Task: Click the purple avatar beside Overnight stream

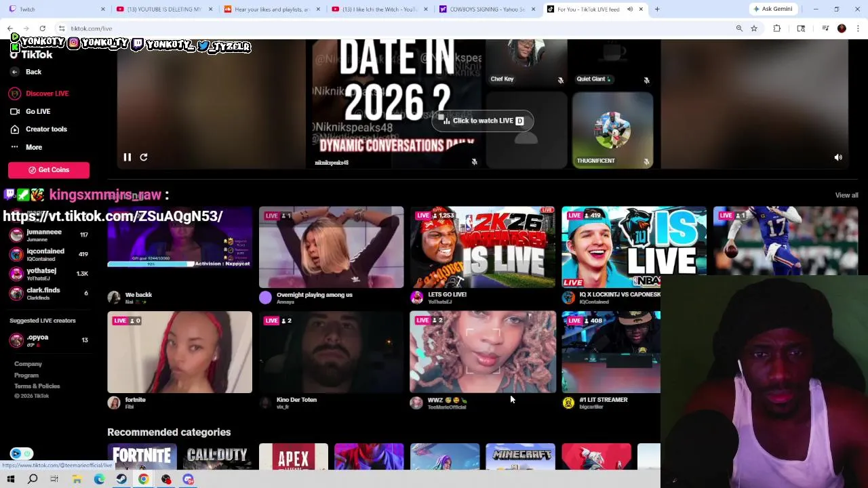Action: coord(265,298)
